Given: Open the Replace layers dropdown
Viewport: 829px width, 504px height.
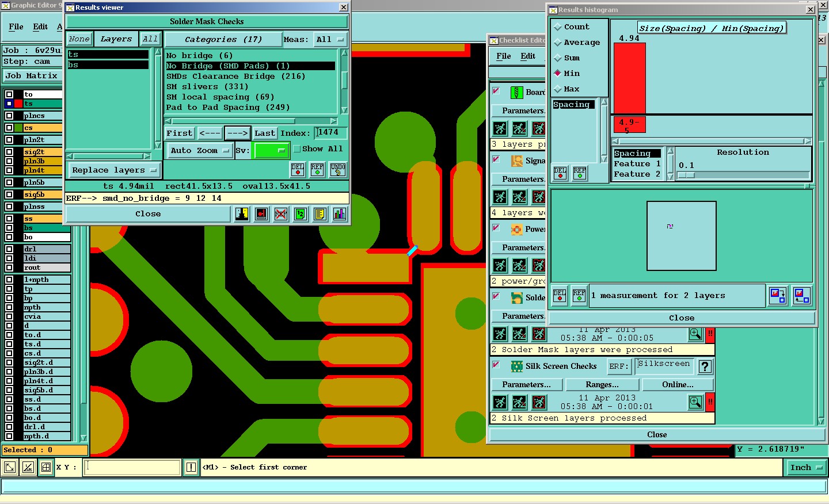Looking at the screenshot, I should tap(115, 170).
